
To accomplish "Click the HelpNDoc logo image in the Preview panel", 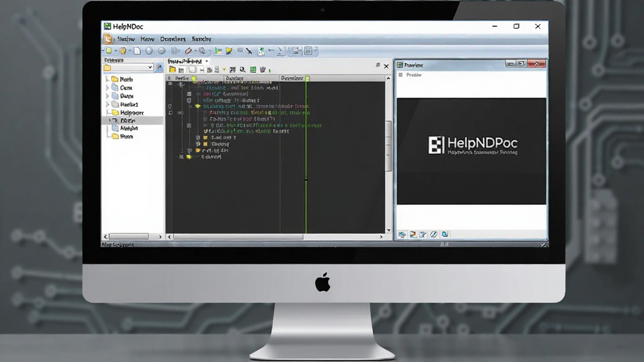I will (472, 151).
